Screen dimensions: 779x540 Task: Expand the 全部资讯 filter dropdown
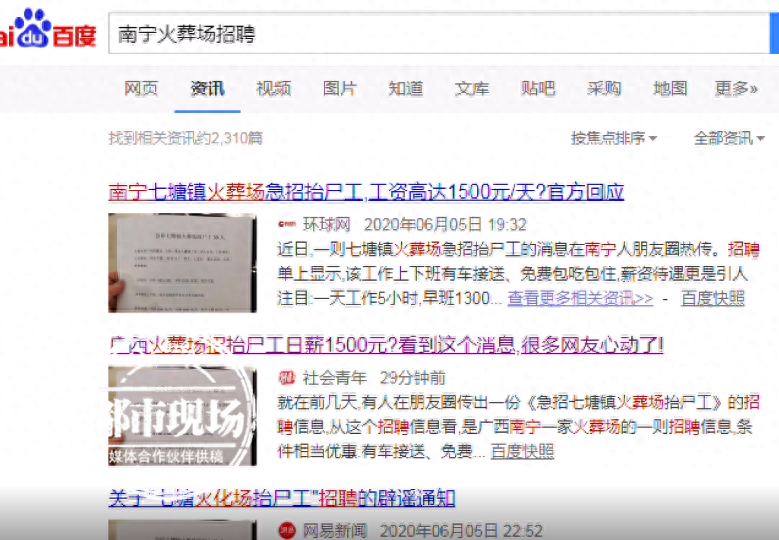click(729, 138)
